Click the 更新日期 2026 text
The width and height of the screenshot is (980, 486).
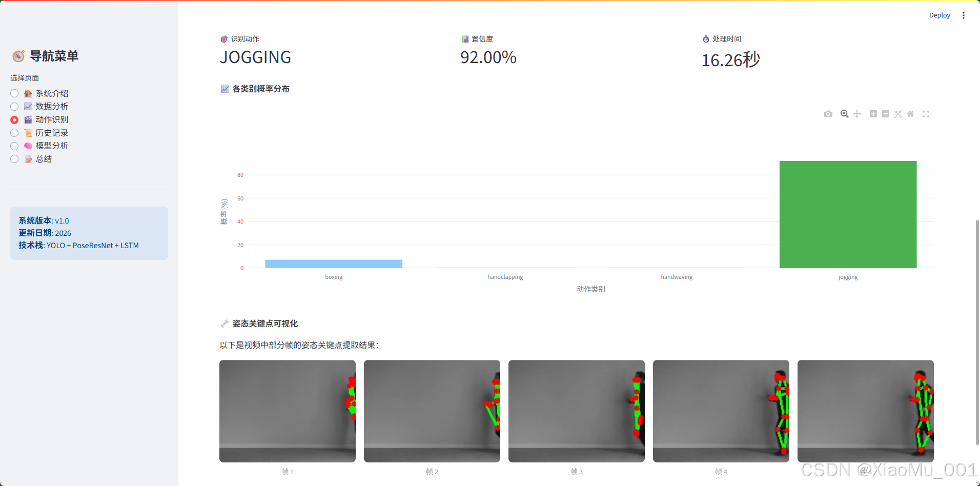(x=45, y=233)
